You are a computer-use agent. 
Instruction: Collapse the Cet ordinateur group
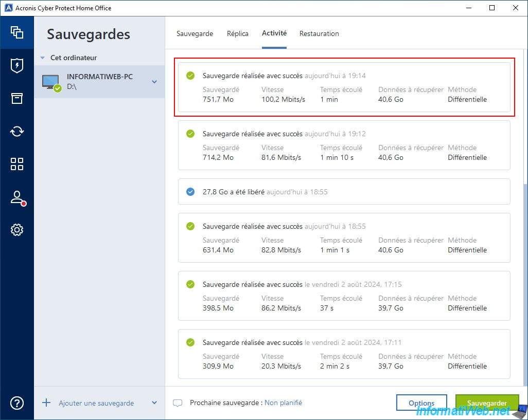click(x=42, y=58)
